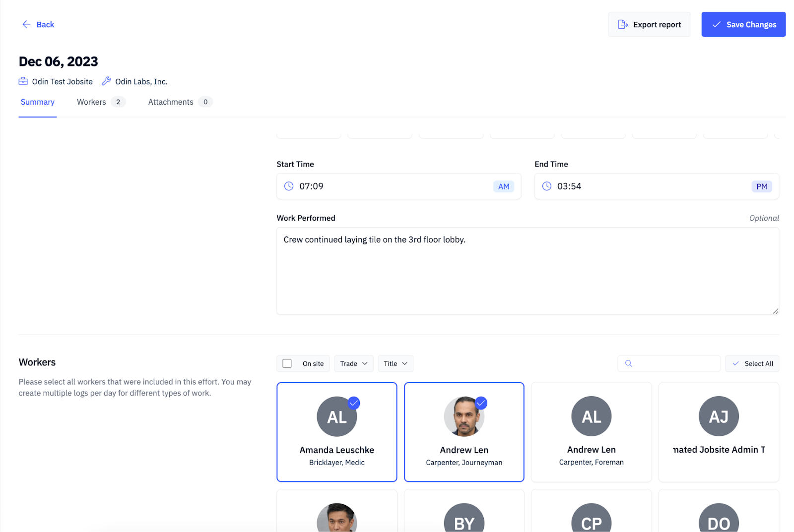The image size is (794, 532).
Task: Click the End Time 03:54 input field
Action: coord(657,186)
